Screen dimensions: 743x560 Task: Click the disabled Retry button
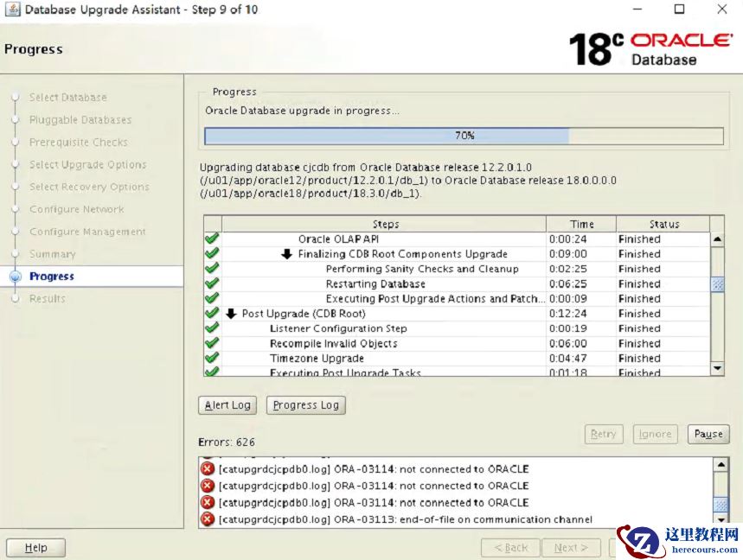tap(603, 434)
